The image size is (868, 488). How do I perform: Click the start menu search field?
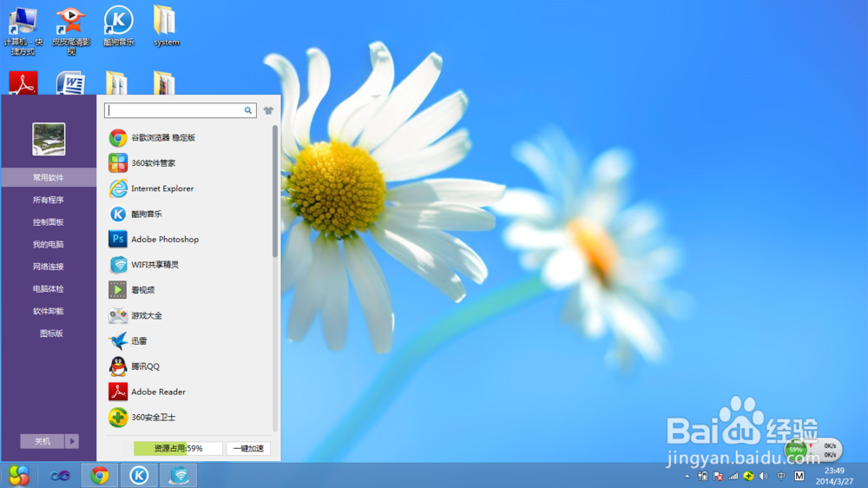(x=180, y=110)
